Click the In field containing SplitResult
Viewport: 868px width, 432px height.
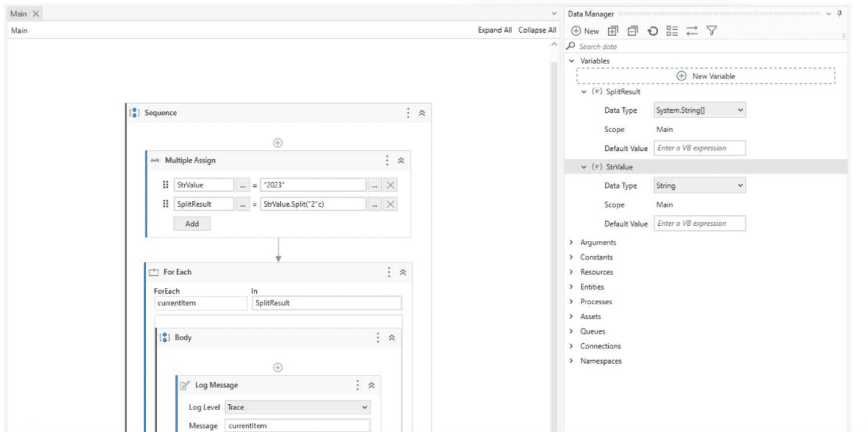(327, 303)
